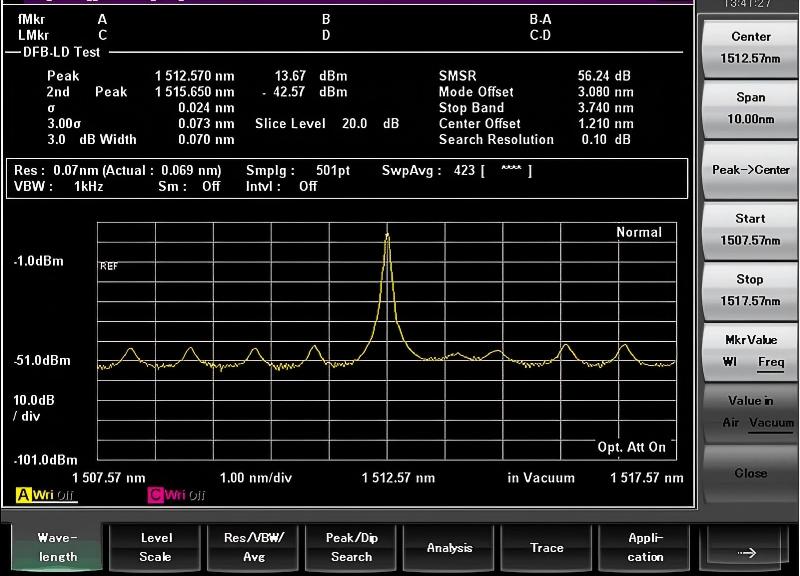This screenshot has width=800, height=576.
Task: Open the Trace menu
Action: coord(547,548)
